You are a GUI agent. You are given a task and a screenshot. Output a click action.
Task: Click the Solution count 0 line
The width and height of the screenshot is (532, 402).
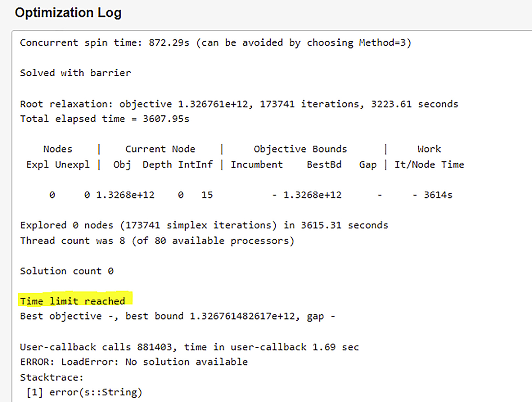coord(67,271)
